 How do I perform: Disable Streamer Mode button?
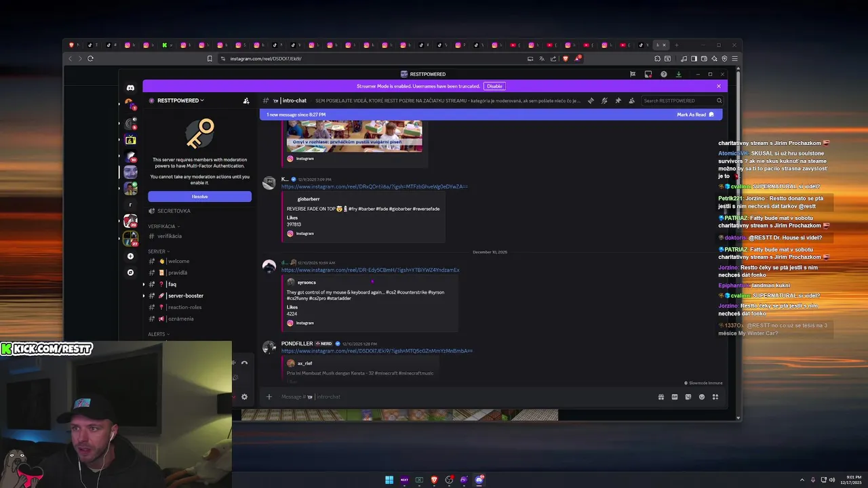click(x=494, y=86)
